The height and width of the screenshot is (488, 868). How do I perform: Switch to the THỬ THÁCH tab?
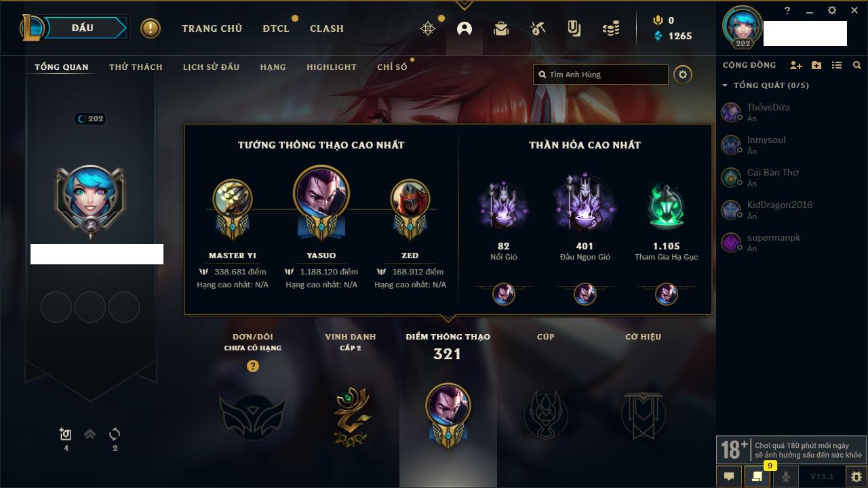(136, 67)
